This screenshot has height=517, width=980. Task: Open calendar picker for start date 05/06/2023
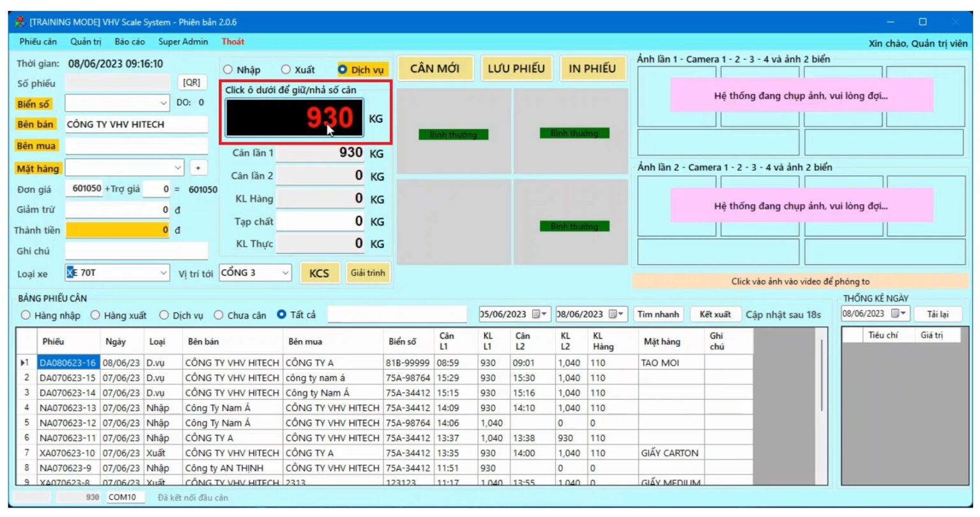[540, 314]
